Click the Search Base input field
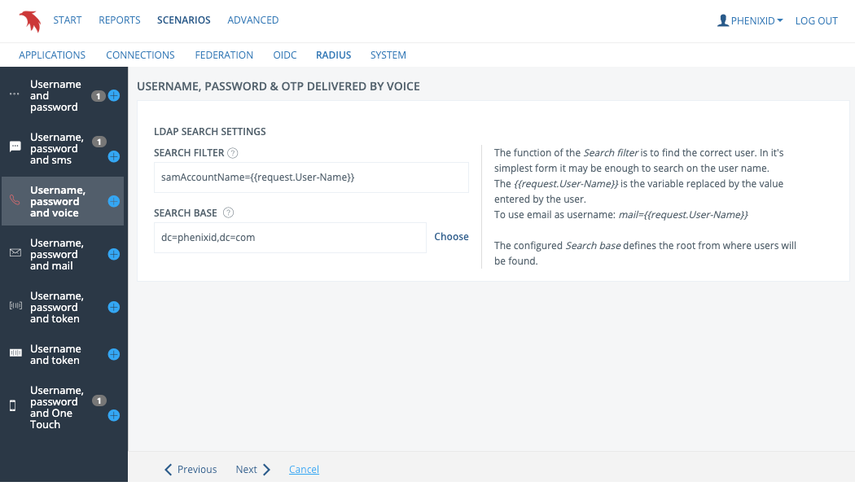This screenshot has height=486, width=855. (x=290, y=237)
